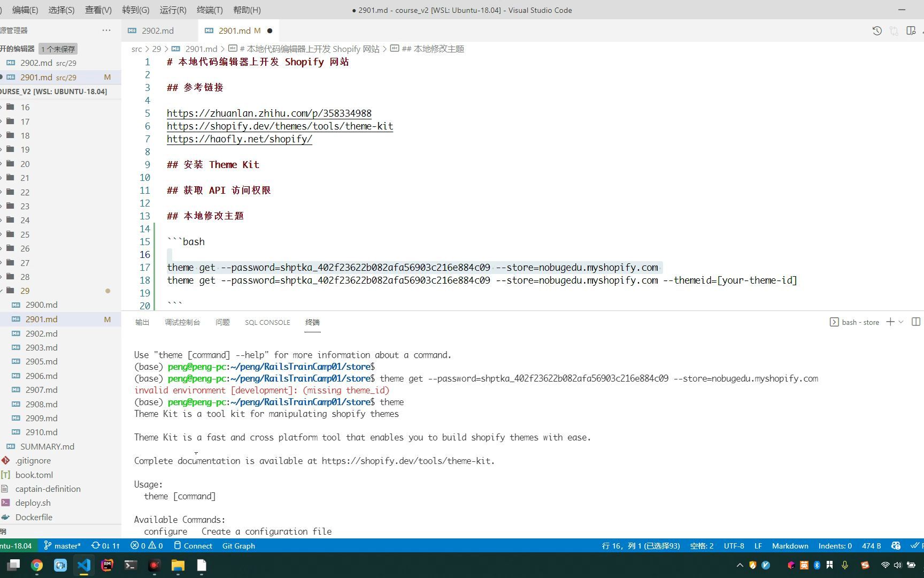Open the 查看(V) menu

pyautogui.click(x=98, y=10)
